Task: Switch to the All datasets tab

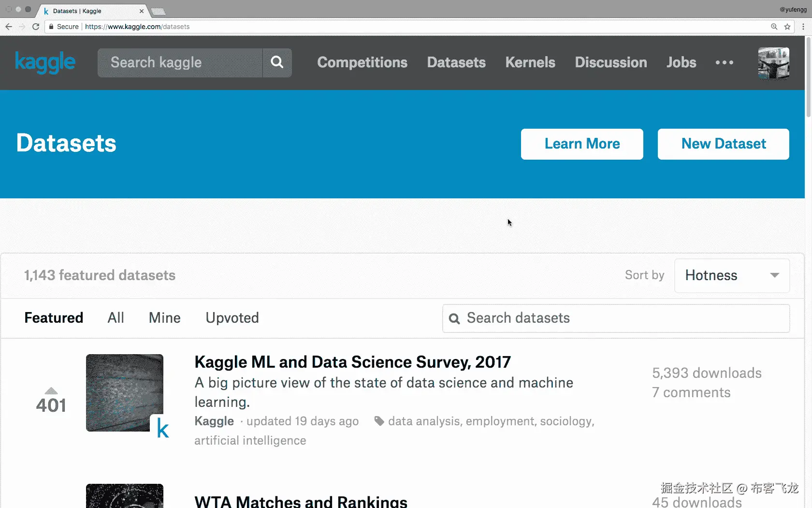Action: click(x=116, y=318)
